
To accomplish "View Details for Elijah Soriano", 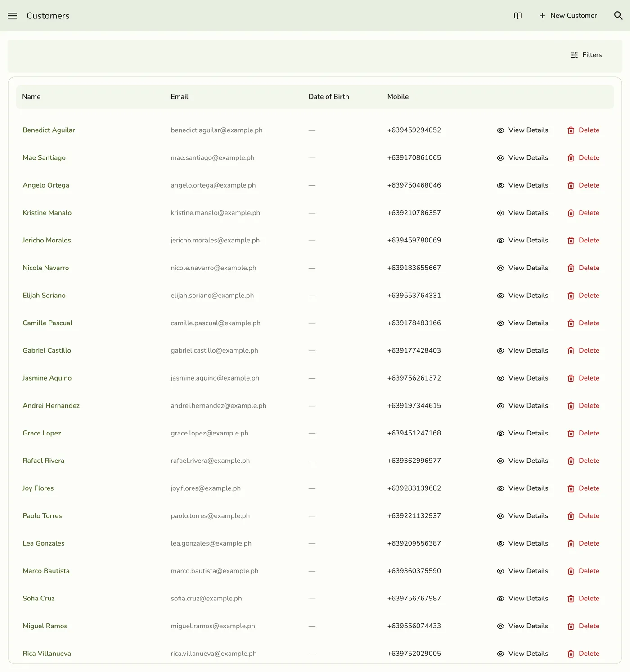I will [x=522, y=295].
